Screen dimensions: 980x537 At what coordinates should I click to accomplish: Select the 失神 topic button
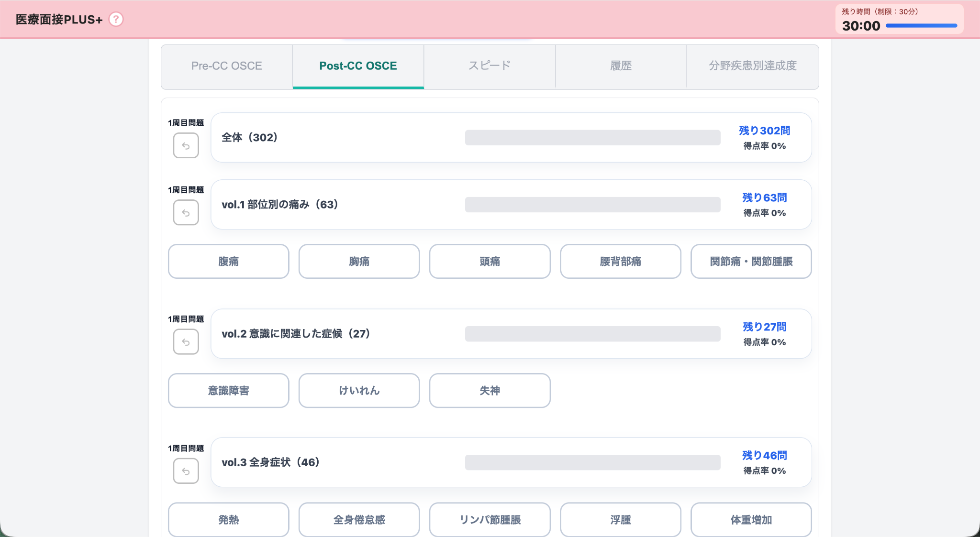490,391
